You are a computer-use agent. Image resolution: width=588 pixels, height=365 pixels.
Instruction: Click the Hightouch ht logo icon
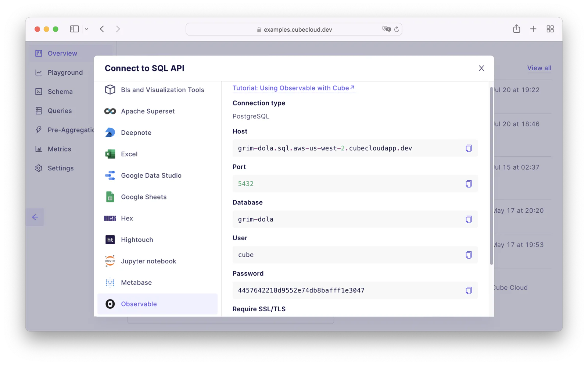[x=110, y=240]
